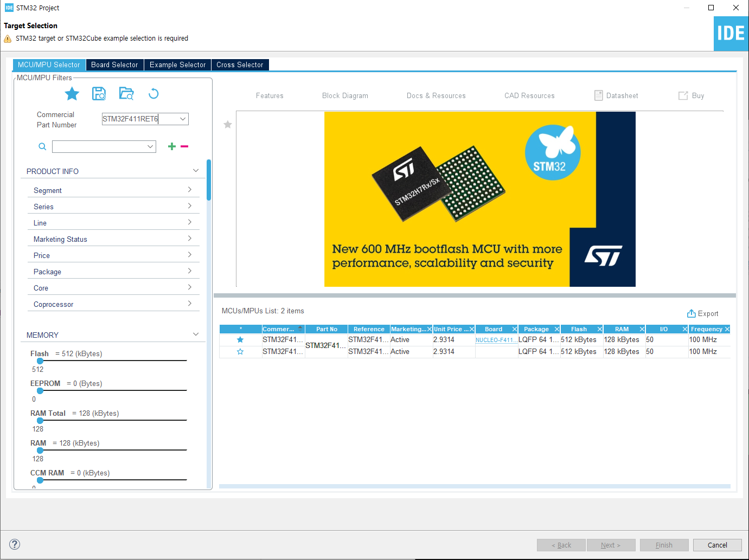Click the gray favorite star beside the banner
Screen dimensions: 749x560
point(228,125)
